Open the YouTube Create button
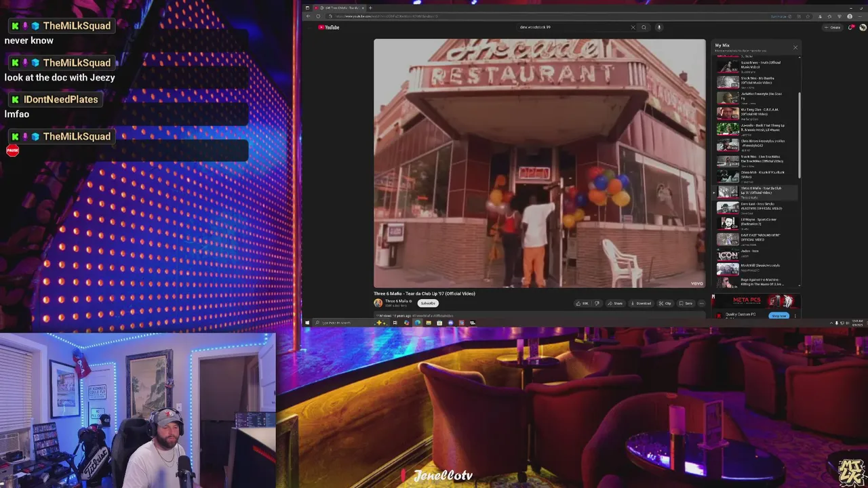The image size is (868, 488). click(832, 27)
